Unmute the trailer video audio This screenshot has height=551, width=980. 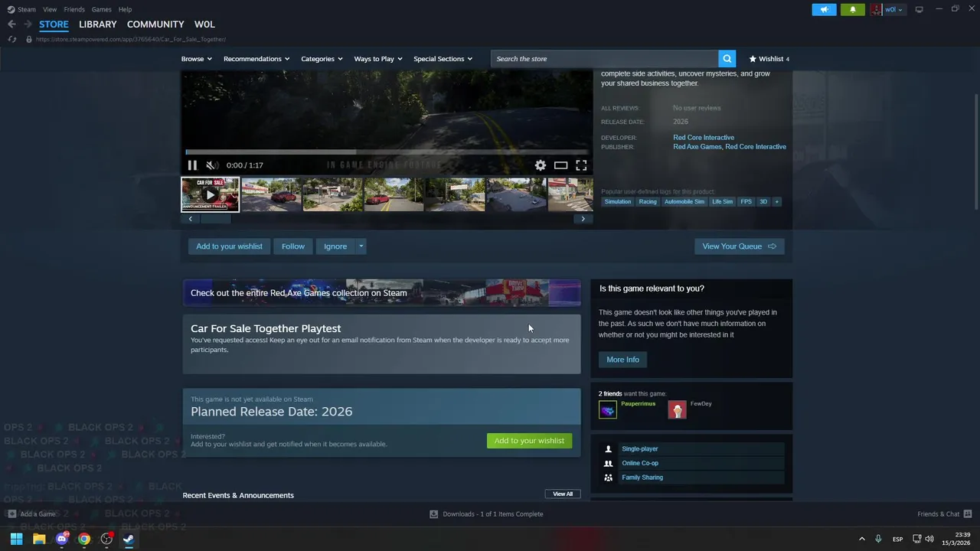point(212,165)
